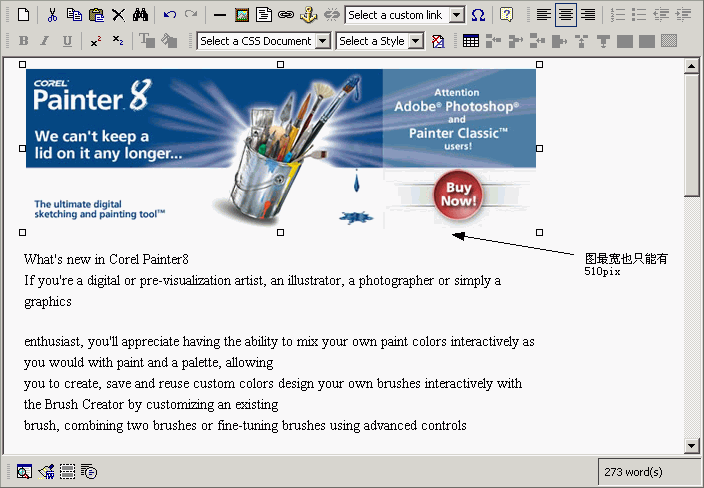Click the line "you would with paint and a palette"
Image resolution: width=704 pixels, height=488 pixels.
click(x=149, y=362)
